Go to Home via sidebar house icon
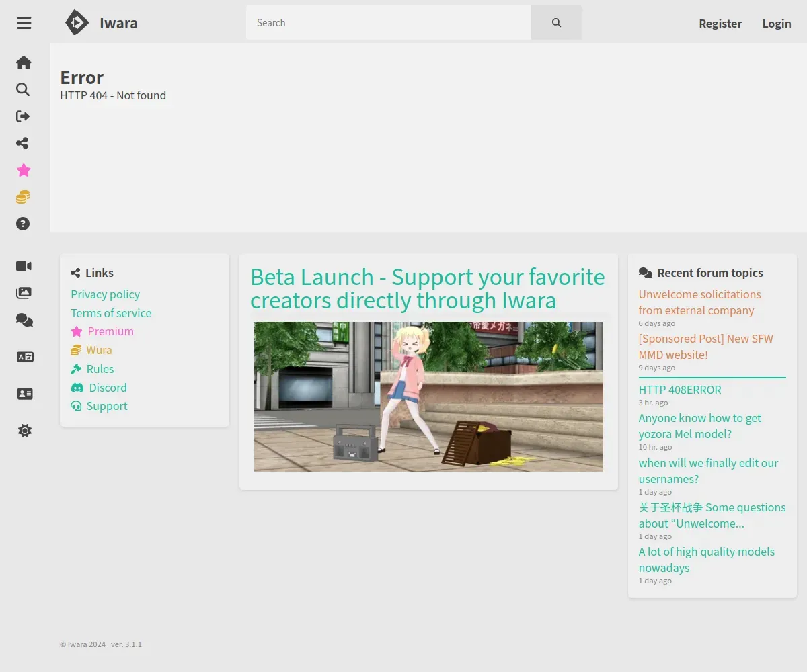Image resolution: width=807 pixels, height=672 pixels. coord(24,62)
